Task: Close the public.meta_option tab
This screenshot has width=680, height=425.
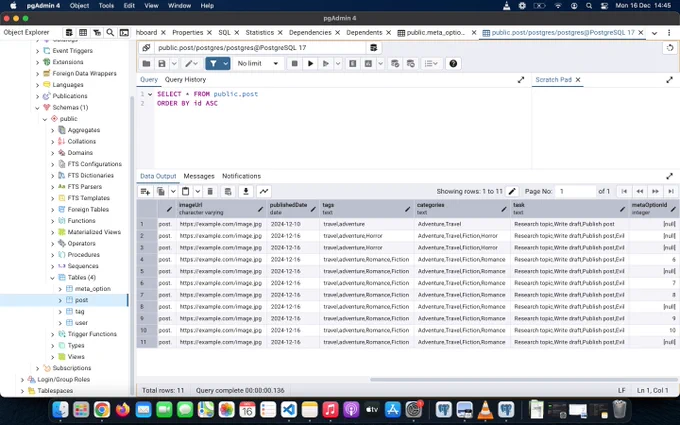Action: 474,33
